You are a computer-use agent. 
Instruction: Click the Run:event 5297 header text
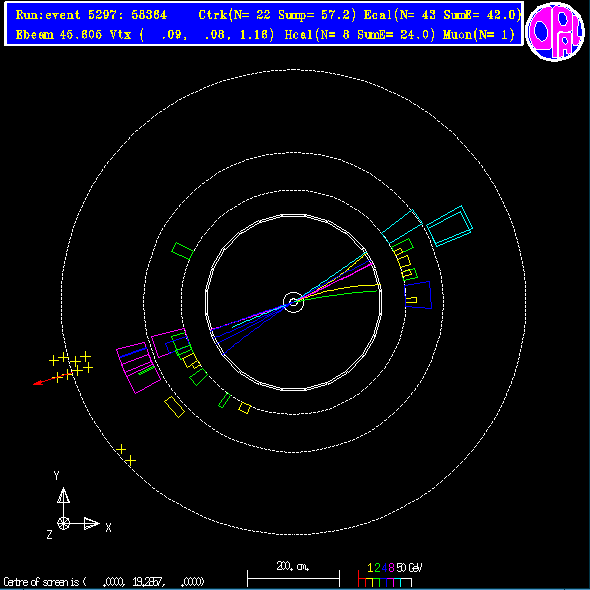[x=91, y=15]
